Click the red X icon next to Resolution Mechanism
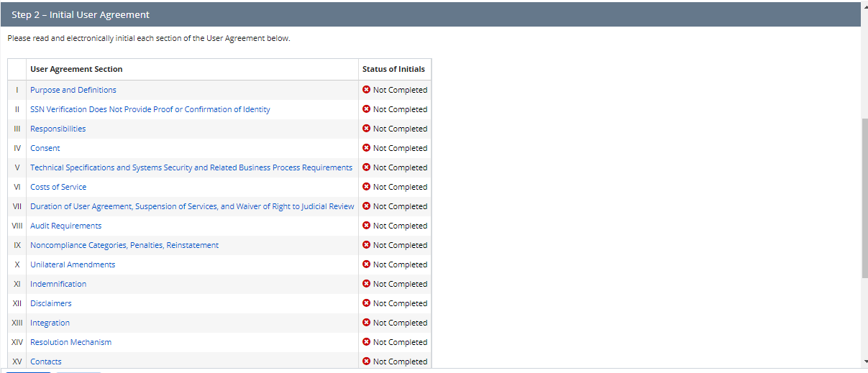The image size is (868, 373). point(367,342)
